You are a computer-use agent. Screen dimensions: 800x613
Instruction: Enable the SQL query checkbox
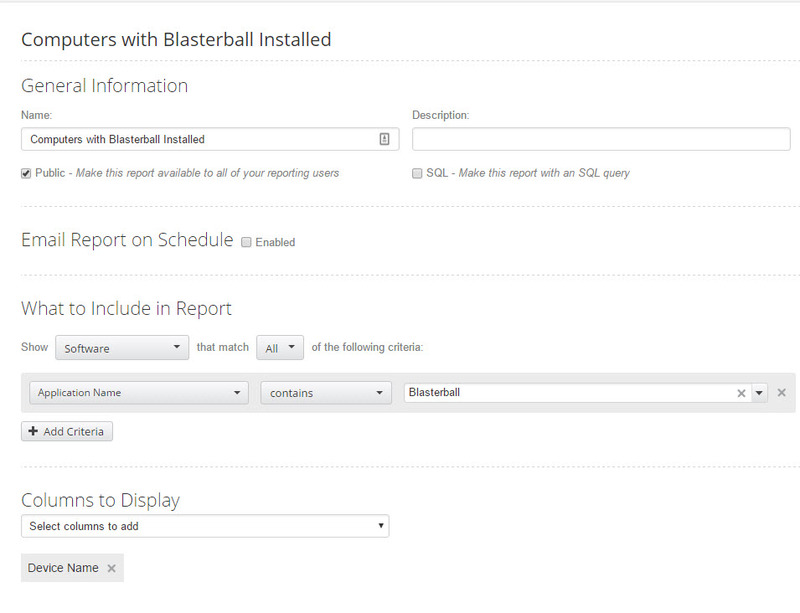pyautogui.click(x=417, y=172)
